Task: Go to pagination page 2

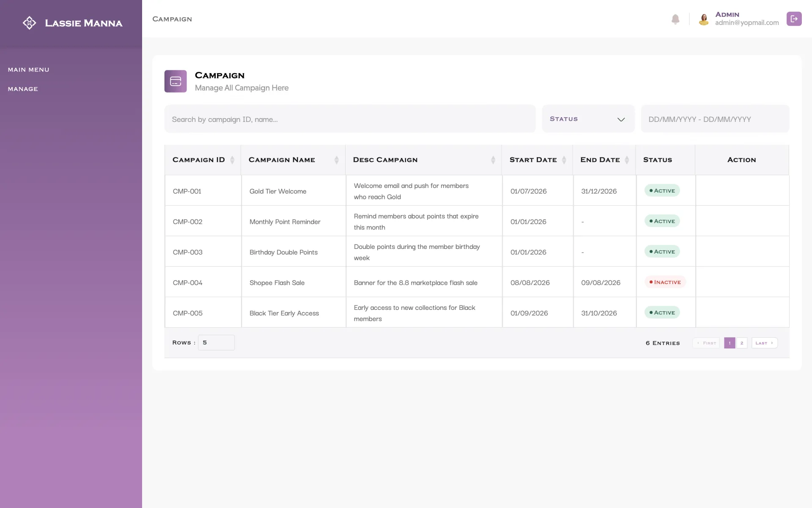Action: pos(742,343)
